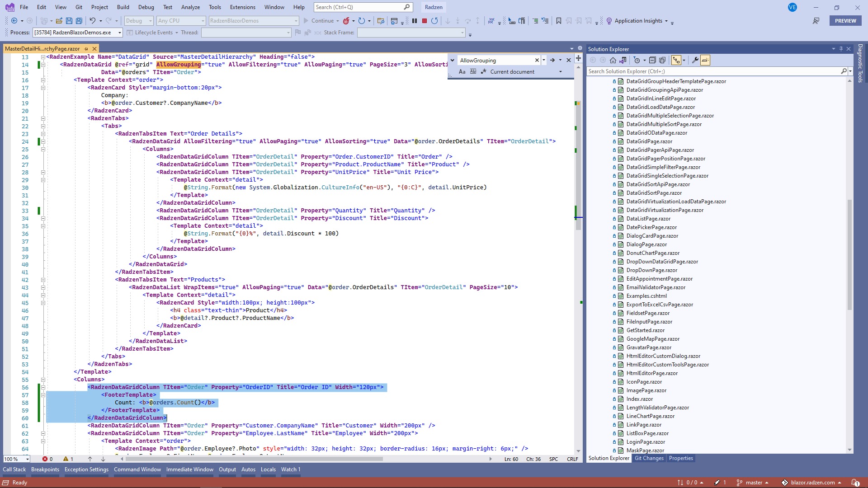Open Application Insights lightbulb icon
868x488 pixels.
609,21
